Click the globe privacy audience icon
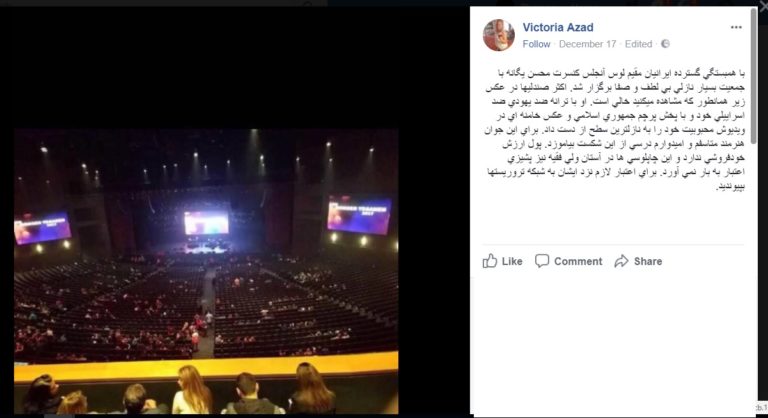 [665, 44]
